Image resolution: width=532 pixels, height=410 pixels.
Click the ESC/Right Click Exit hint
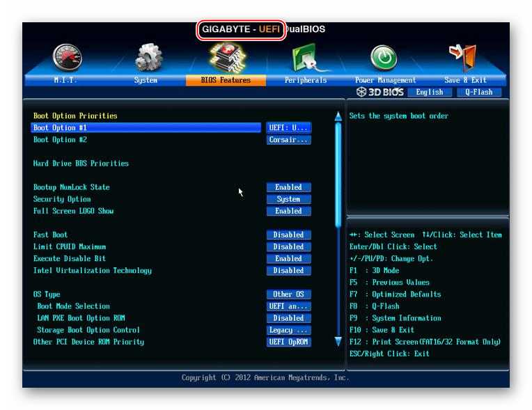(389, 354)
